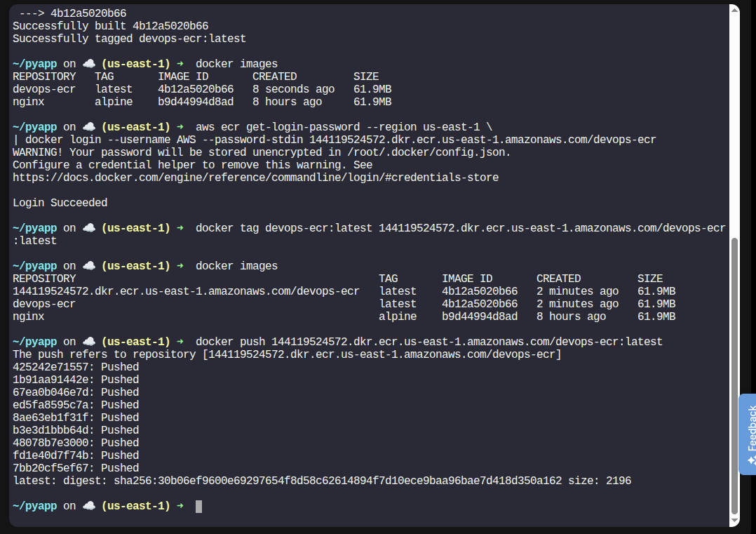This screenshot has width=756, height=534.
Task: Click layer 'b3e3d1bbb64d: Pushed'
Action: (76, 430)
